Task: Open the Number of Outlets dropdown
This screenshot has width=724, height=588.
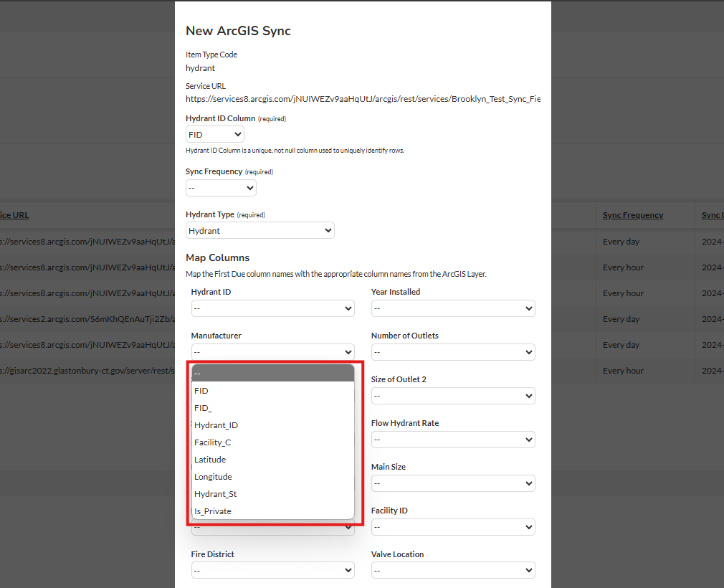Action: coord(453,352)
